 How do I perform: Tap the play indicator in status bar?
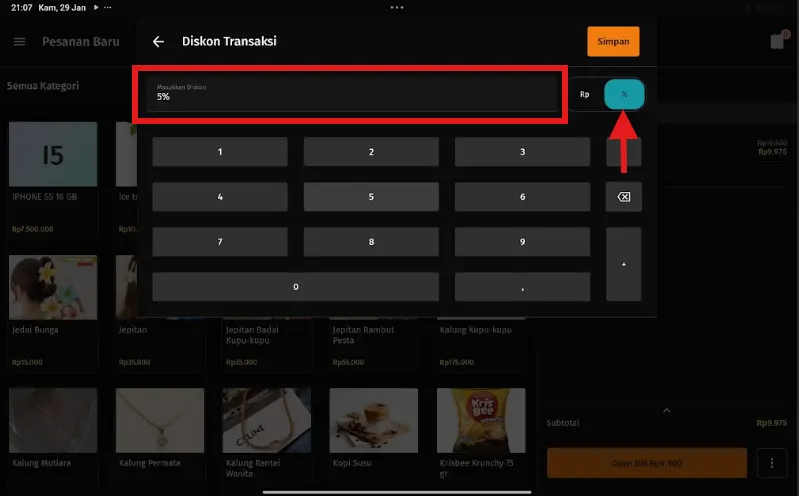[x=96, y=8]
